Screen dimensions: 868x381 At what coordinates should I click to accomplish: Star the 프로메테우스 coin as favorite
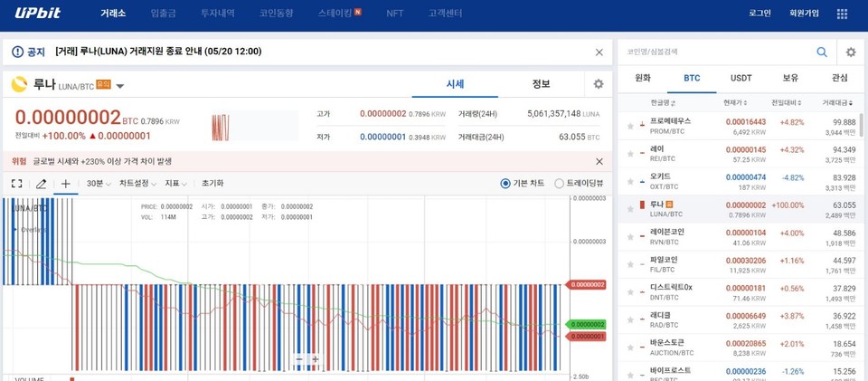coord(630,127)
